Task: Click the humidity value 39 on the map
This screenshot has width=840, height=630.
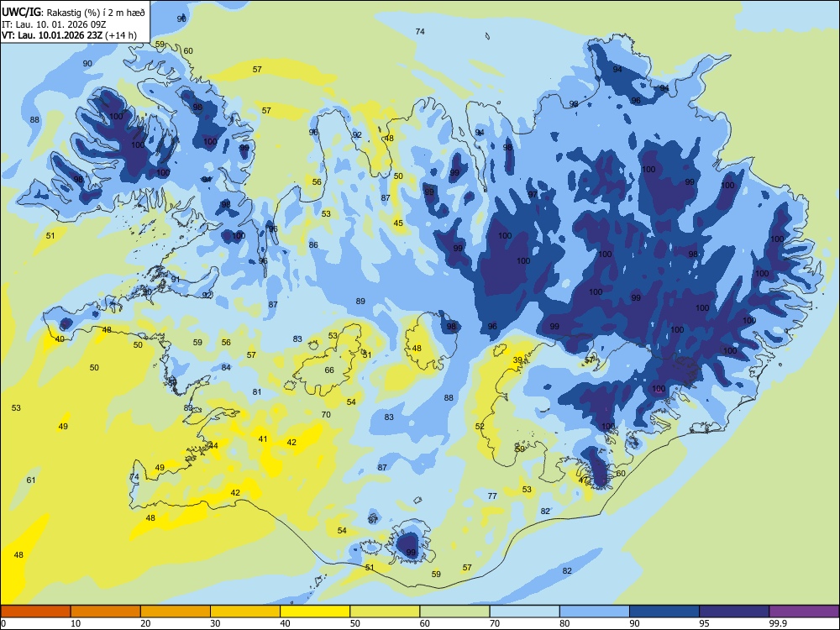Action: 517,360
